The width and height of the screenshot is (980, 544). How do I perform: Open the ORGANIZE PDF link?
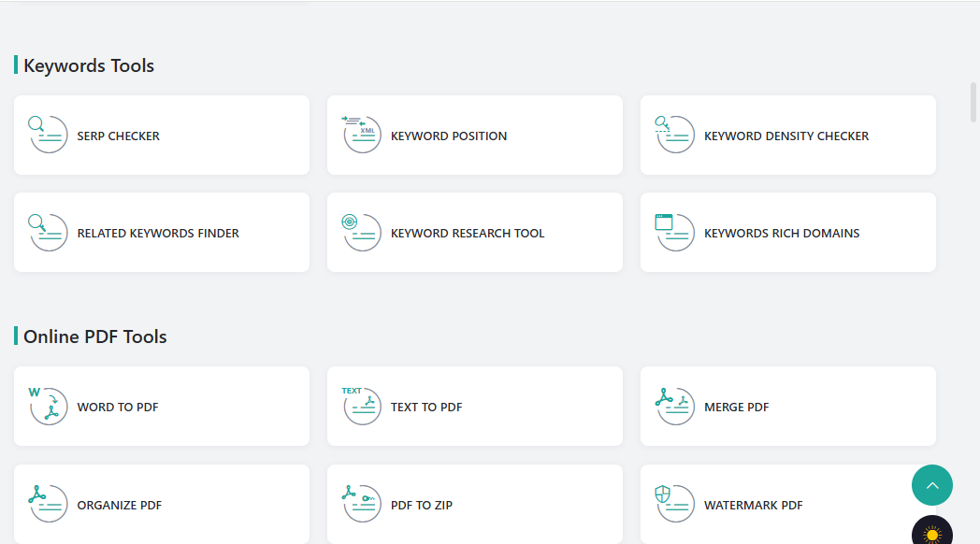(120, 506)
